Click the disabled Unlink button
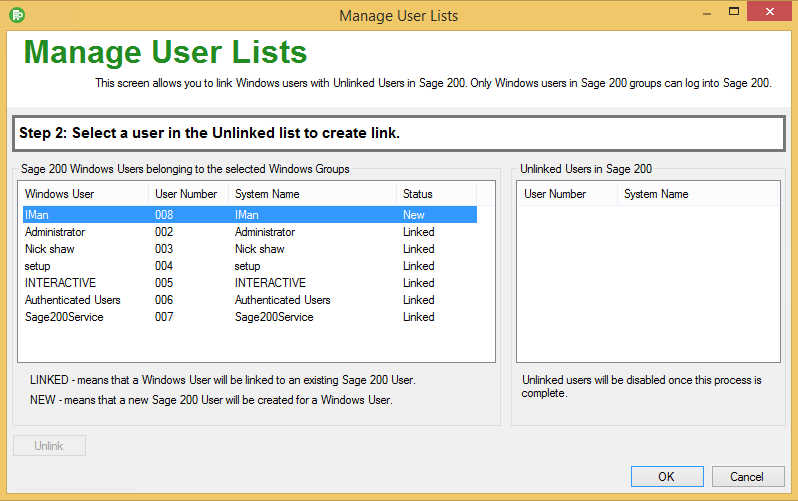Viewport: 798px width, 501px height. pos(49,446)
